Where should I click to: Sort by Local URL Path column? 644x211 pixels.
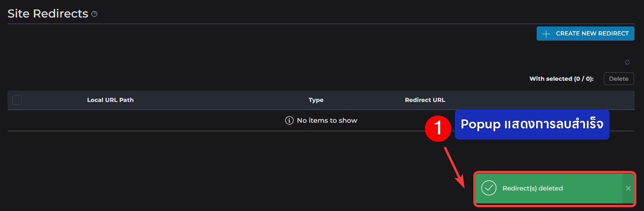110,100
